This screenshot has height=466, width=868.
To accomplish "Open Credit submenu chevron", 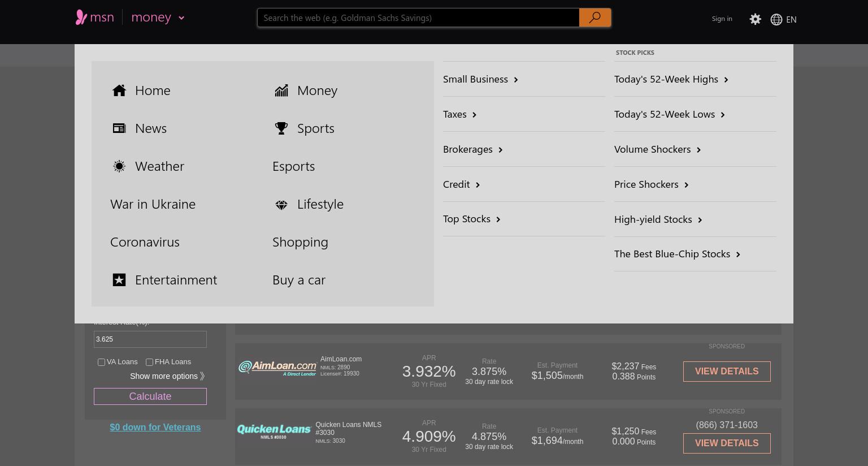I will tap(478, 185).
